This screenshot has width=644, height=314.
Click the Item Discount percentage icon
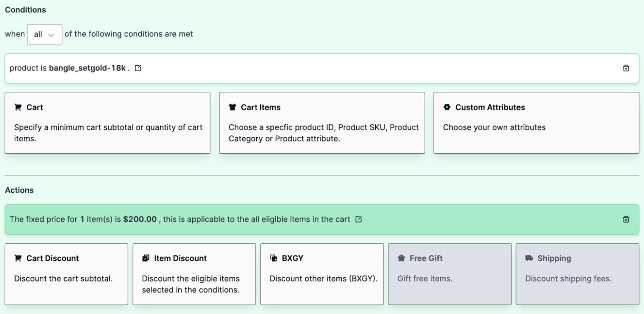(x=146, y=258)
